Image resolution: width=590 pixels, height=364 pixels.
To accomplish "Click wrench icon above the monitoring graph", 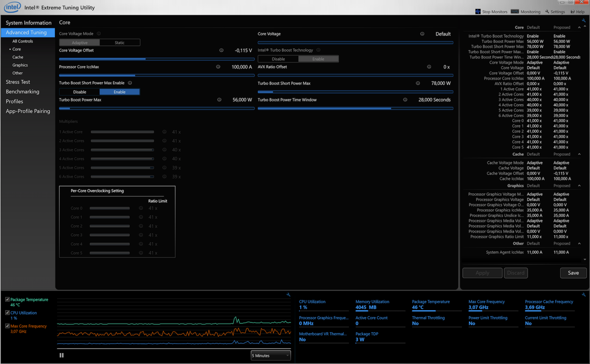I will point(288,295).
